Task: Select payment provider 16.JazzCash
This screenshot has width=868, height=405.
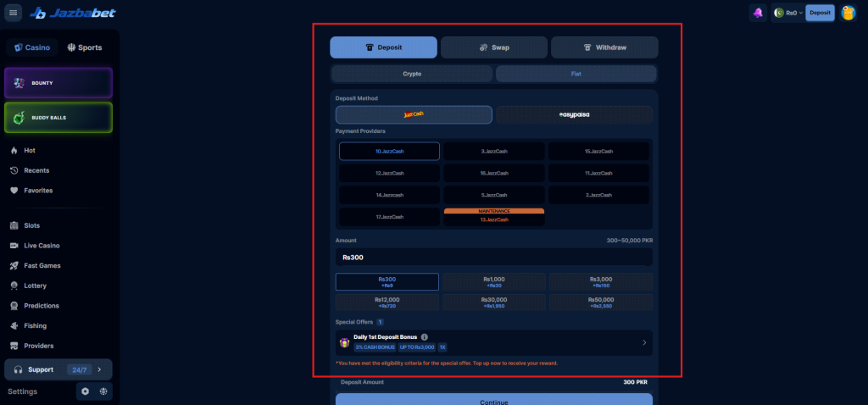Action: [494, 173]
